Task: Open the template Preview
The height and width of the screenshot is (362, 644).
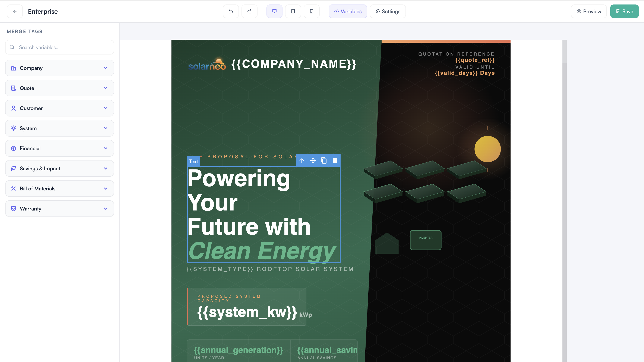Action: tap(589, 11)
